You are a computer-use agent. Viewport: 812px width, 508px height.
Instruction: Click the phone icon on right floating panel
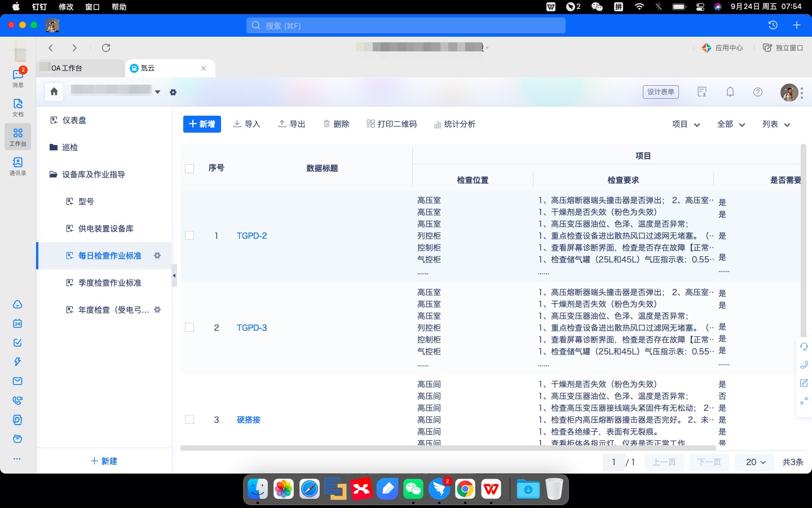coord(804,365)
